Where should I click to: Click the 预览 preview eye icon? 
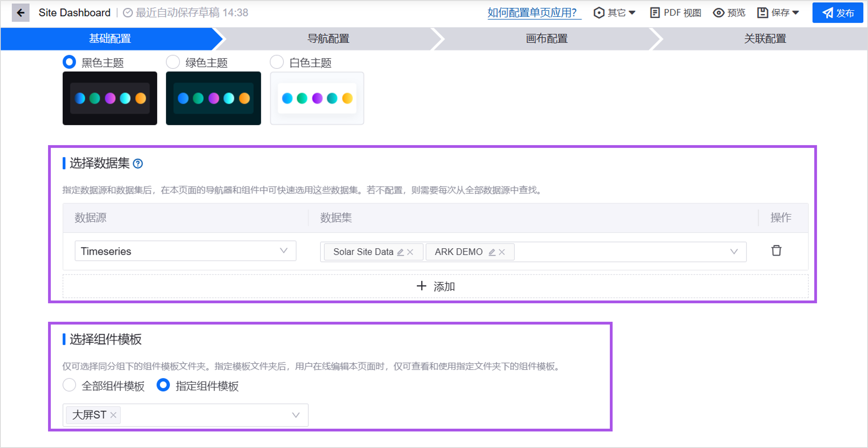[x=718, y=13]
